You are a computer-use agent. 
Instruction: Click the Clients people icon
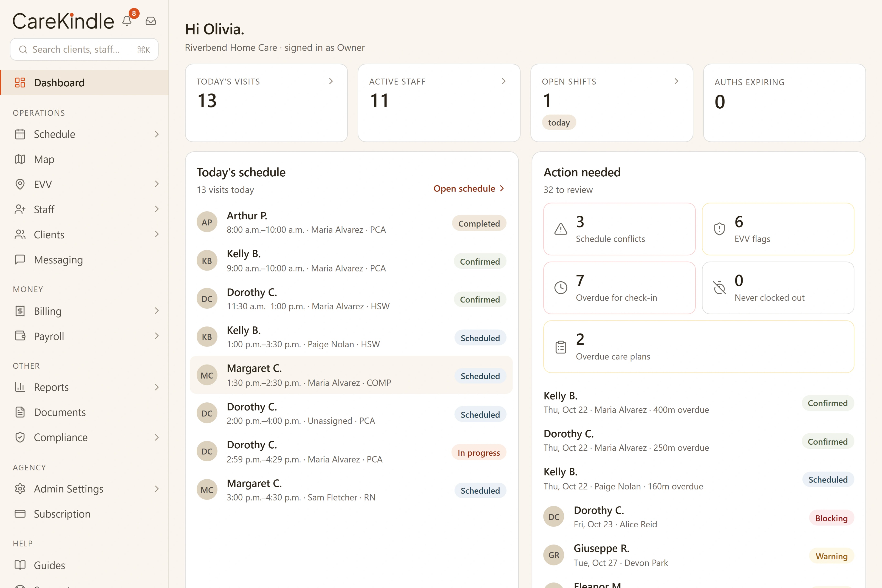coord(20,234)
